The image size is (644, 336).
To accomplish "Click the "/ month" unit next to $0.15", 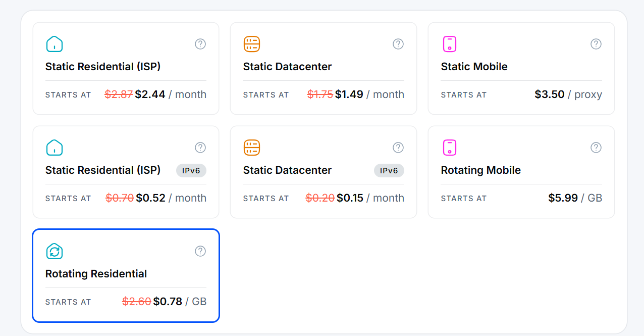I will pyautogui.click(x=385, y=198).
